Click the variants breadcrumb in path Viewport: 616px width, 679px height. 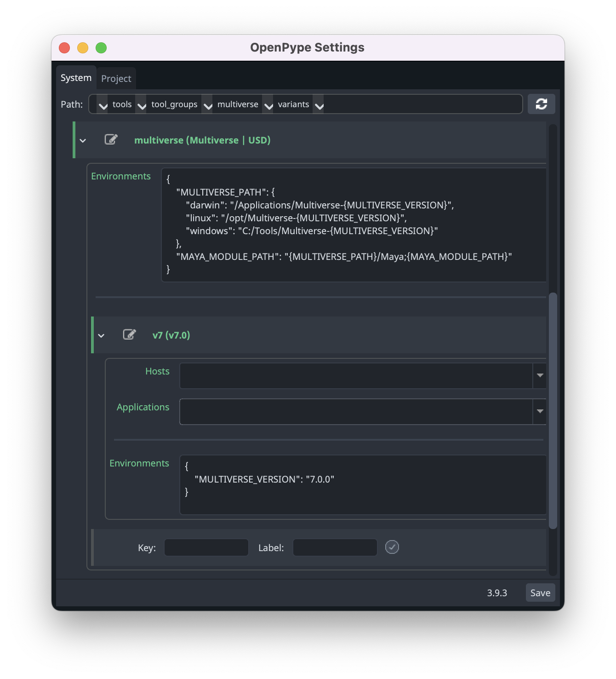[x=293, y=104]
